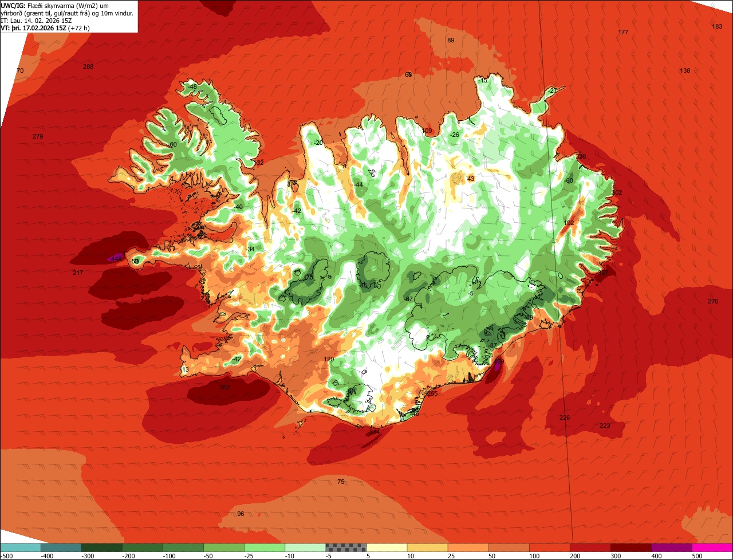The width and height of the screenshot is (733, 560).
Task: Select the darkest green legend swatch at -300
Action: click(101, 547)
